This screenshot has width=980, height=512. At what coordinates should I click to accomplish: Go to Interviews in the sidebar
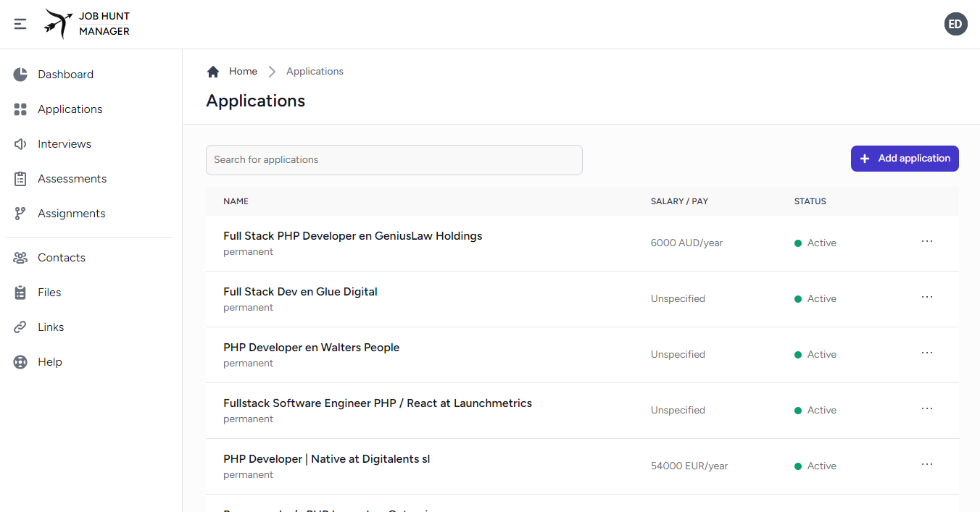pos(91,144)
